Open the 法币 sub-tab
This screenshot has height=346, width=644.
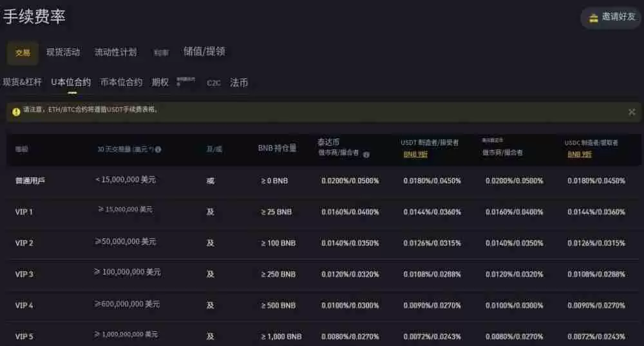click(239, 82)
